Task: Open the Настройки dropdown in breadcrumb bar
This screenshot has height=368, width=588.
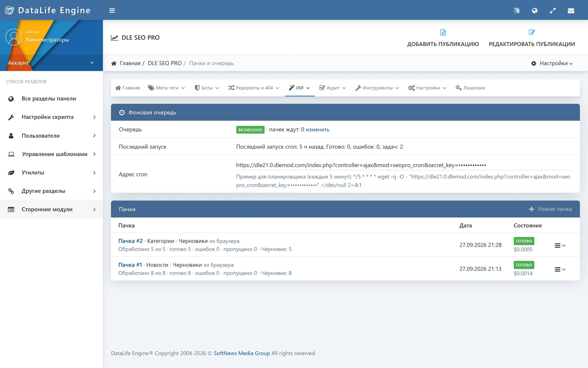Action: pos(552,63)
